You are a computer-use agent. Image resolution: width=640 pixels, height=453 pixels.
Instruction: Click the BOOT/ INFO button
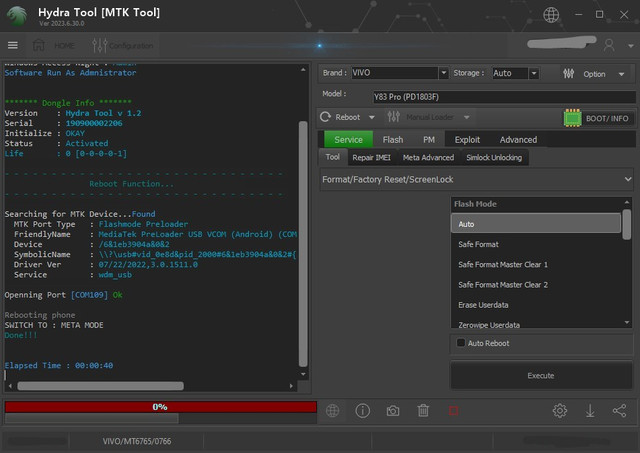tap(607, 118)
